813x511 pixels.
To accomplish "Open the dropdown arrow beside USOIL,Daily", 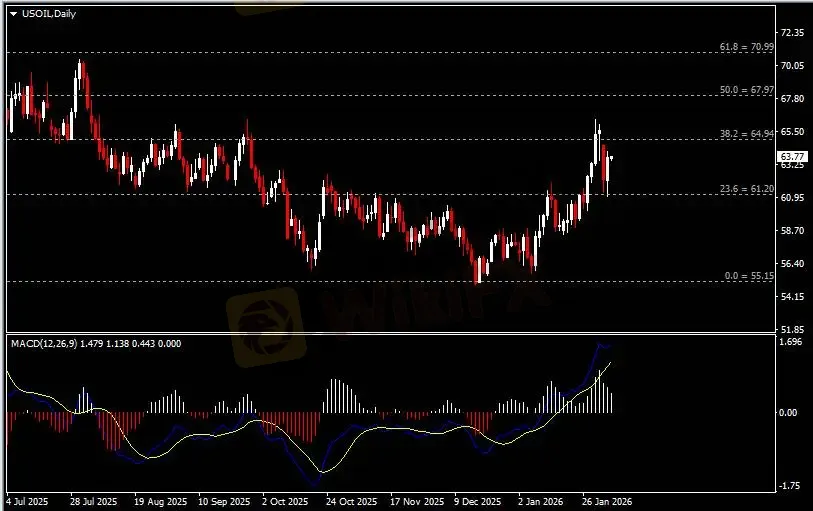I will point(13,13).
